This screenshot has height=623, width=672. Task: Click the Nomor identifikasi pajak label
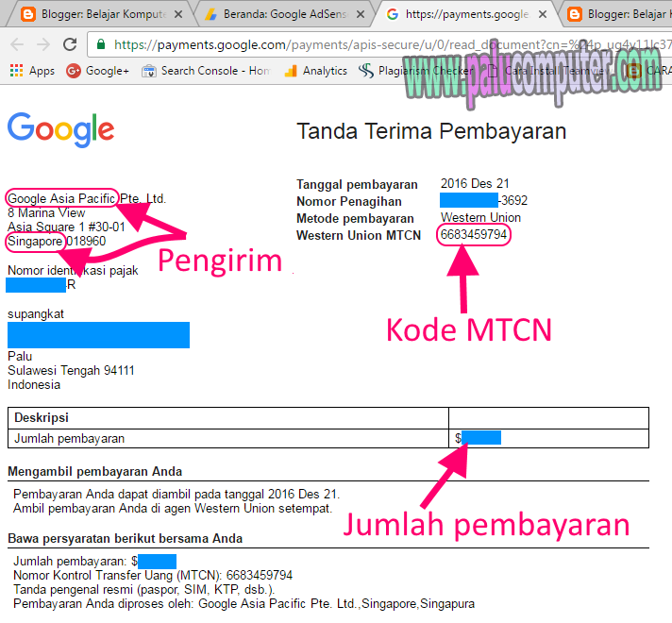coord(73,271)
